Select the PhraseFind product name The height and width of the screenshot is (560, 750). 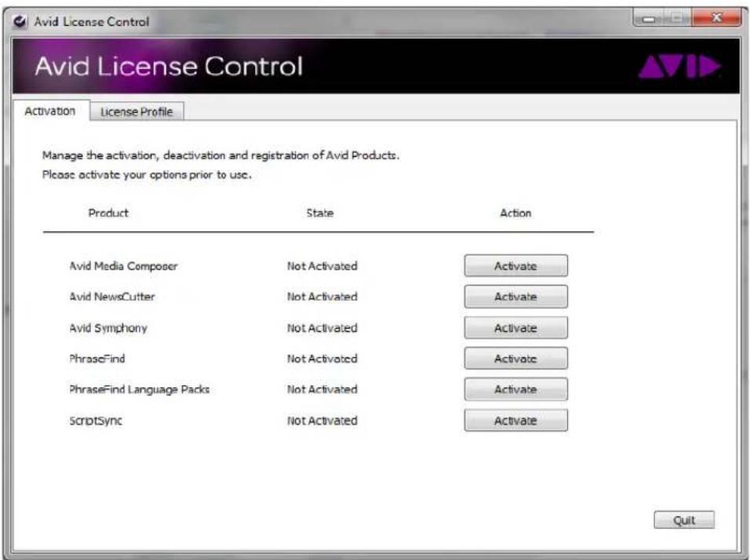97,358
